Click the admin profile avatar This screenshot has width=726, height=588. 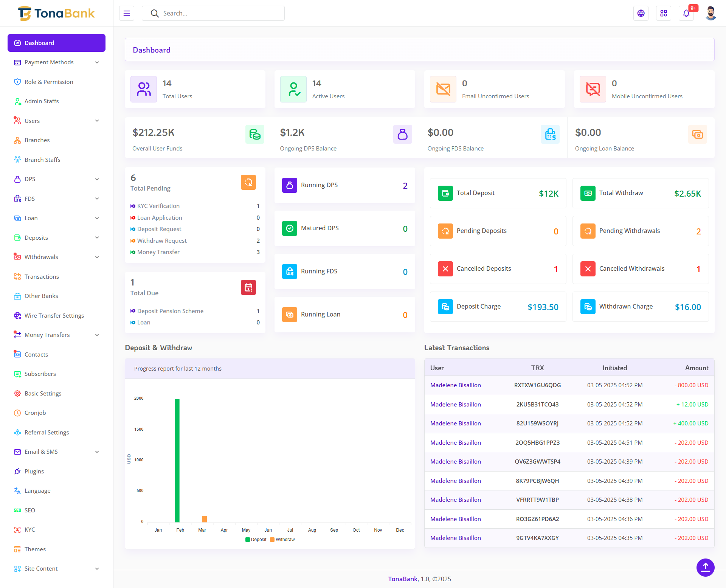pyautogui.click(x=710, y=13)
